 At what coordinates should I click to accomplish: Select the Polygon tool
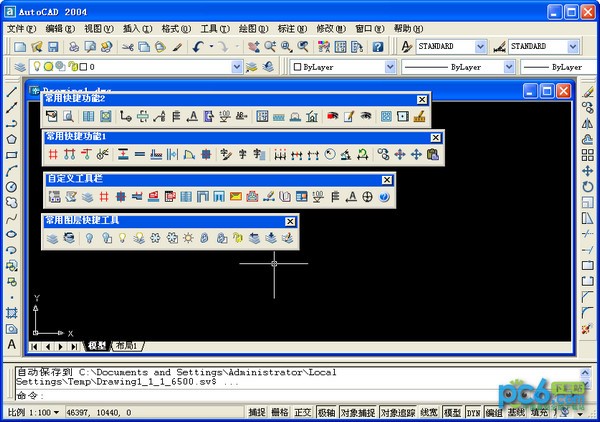click(x=11, y=139)
